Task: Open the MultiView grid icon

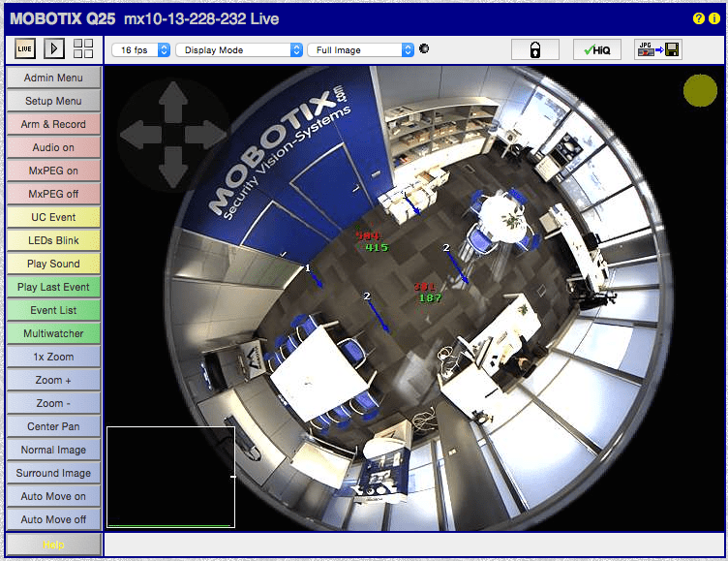Action: (x=83, y=49)
